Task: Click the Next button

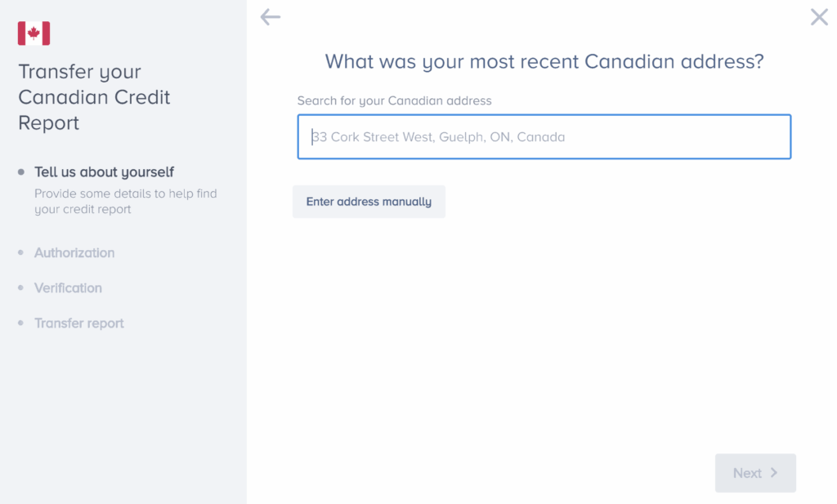Action: point(754,473)
